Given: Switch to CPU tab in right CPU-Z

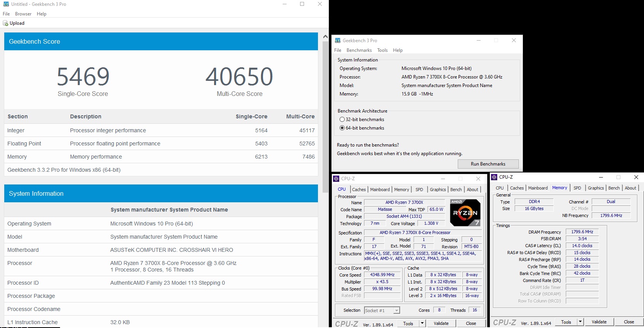Looking at the screenshot, I should (x=500, y=188).
